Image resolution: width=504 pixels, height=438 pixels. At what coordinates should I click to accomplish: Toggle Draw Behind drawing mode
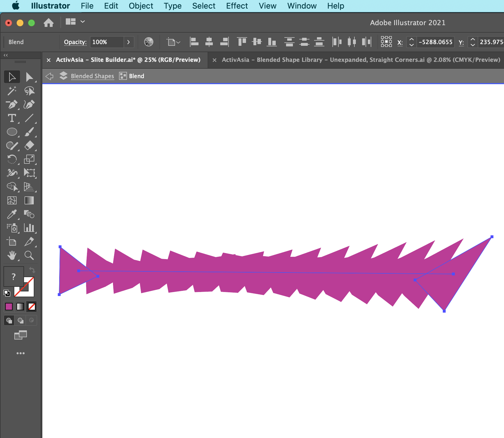(20, 320)
